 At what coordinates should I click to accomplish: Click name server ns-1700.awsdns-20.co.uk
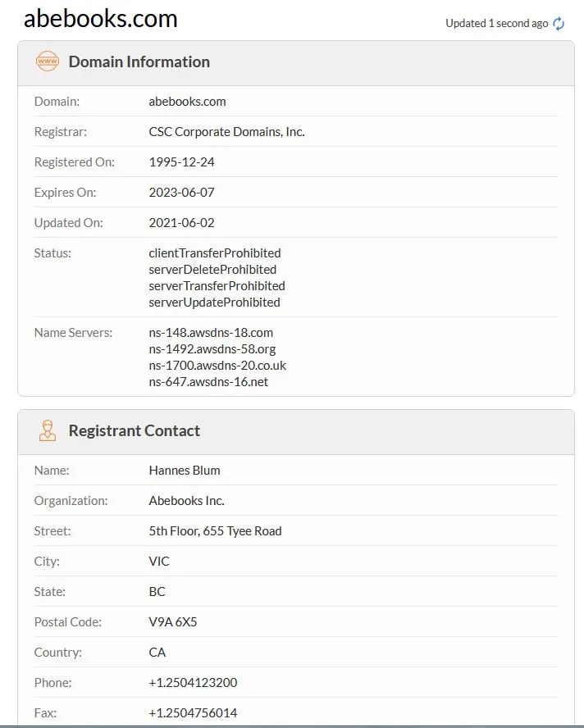click(x=217, y=366)
